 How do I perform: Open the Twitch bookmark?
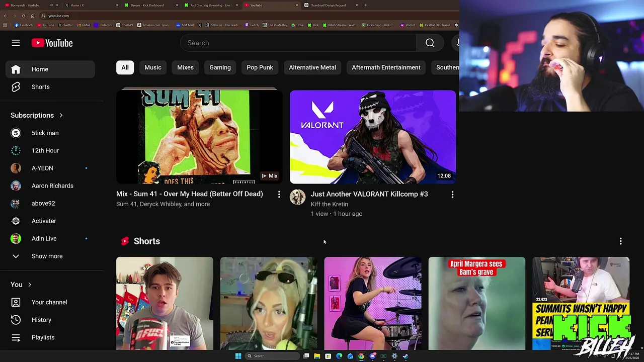[252, 25]
